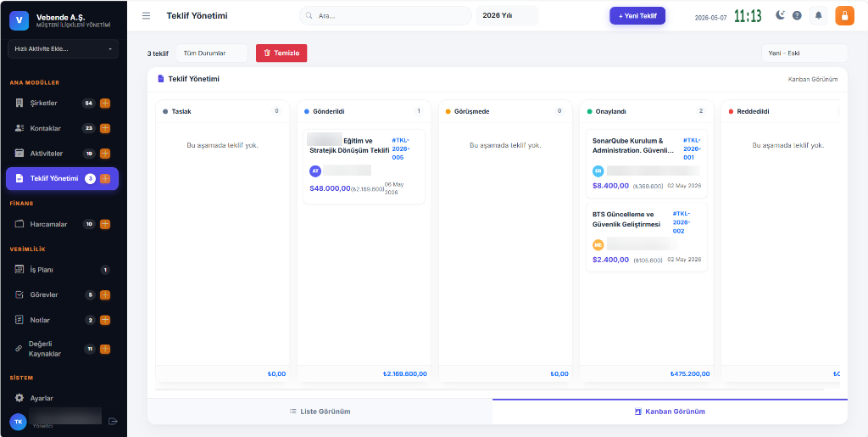Switch to the Liste Görünüm tab
Image resolution: width=868 pixels, height=437 pixels.
click(x=320, y=412)
